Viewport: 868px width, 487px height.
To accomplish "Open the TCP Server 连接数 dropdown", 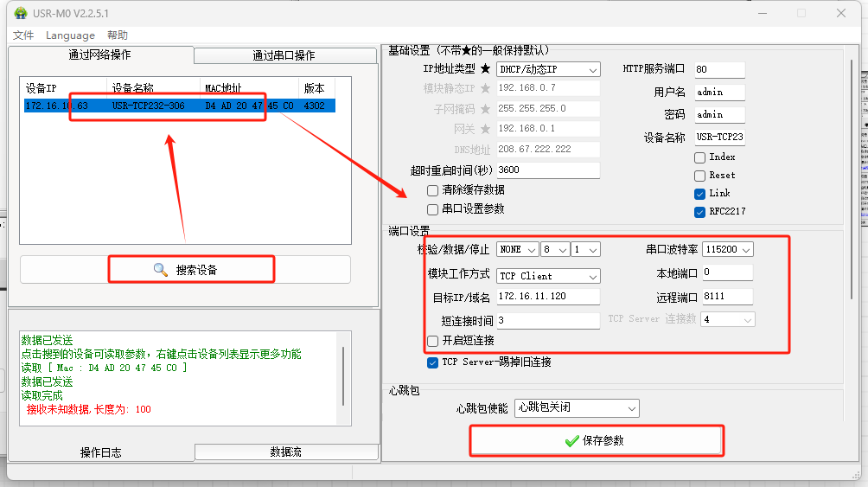I will (x=727, y=320).
